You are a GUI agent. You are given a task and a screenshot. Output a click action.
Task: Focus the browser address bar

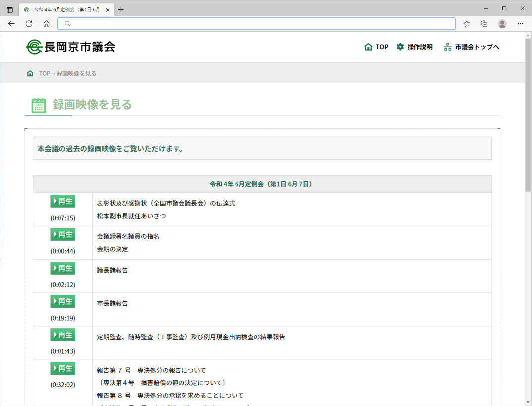tap(256, 24)
